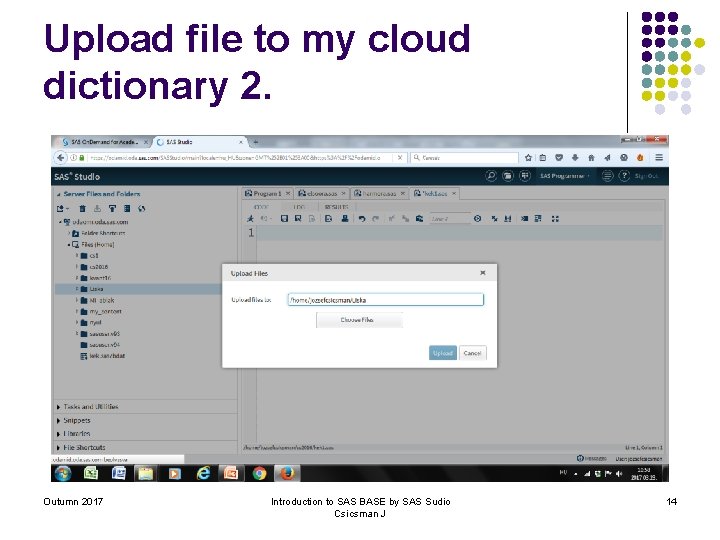Screen dimensions: 720x540
Task: Collapse the Files (Home) node
Action: (x=69, y=244)
